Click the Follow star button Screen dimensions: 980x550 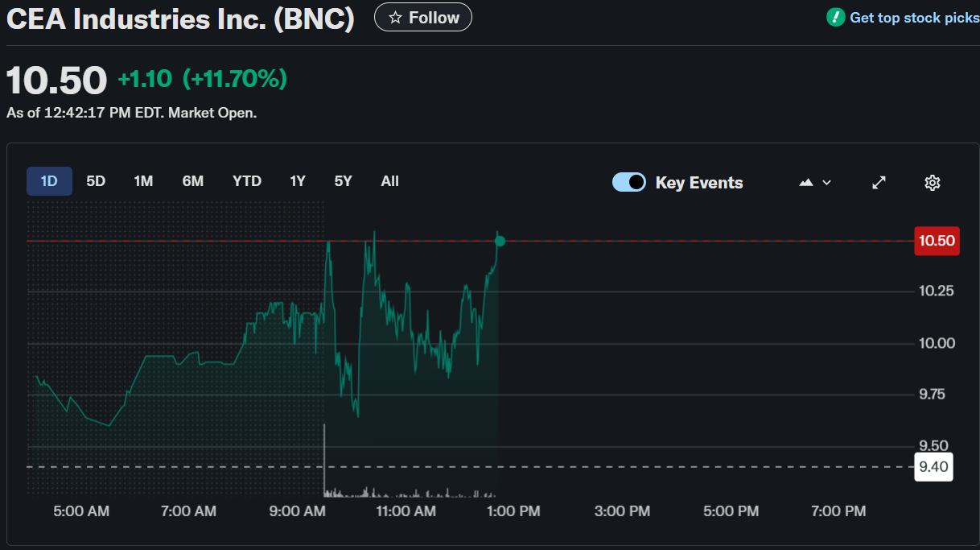tap(423, 18)
